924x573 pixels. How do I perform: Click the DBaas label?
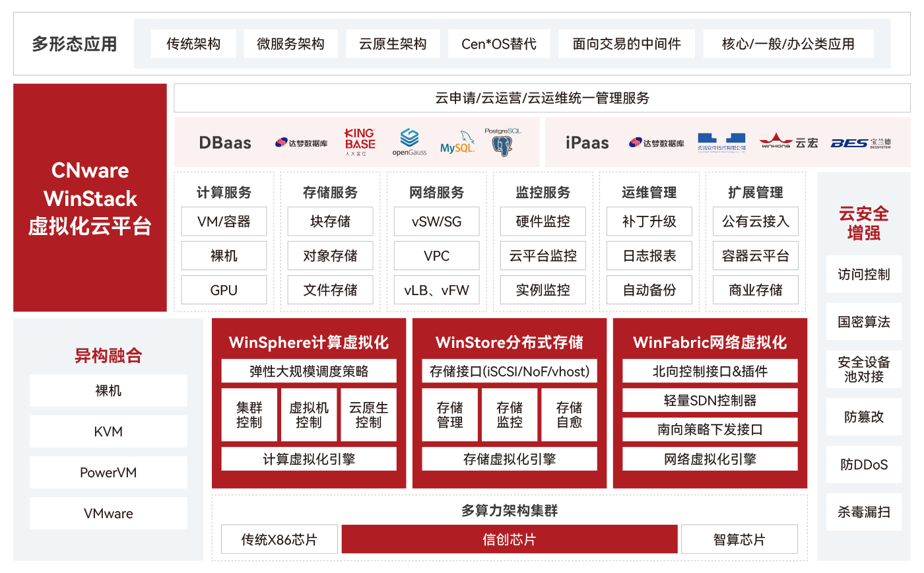click(x=225, y=143)
